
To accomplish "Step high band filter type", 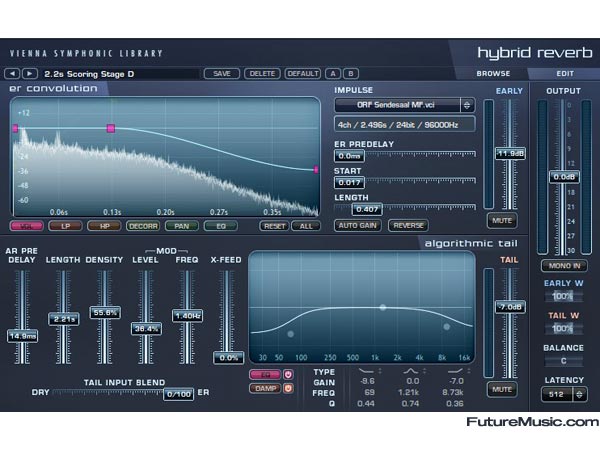I will (x=469, y=371).
